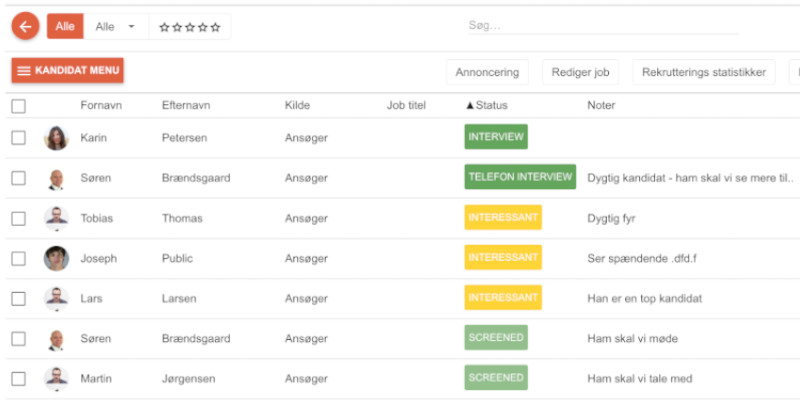
Task: Click the Annoncering button
Action: coord(487,72)
